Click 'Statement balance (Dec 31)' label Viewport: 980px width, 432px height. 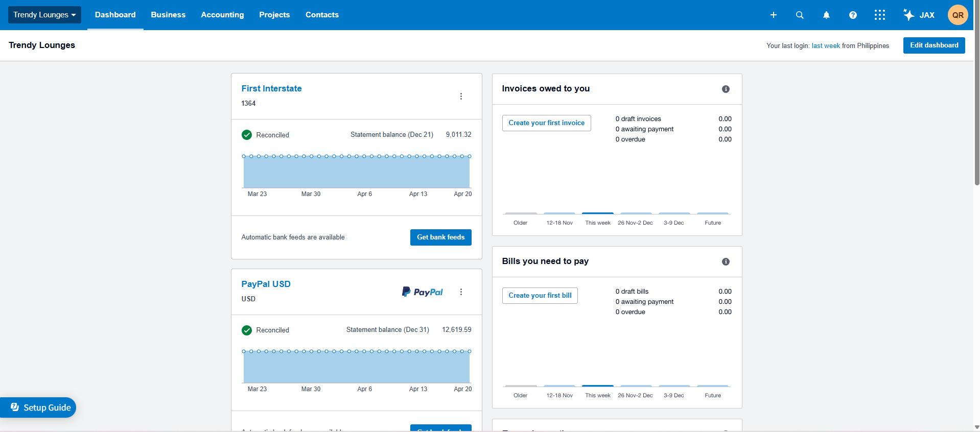pyautogui.click(x=388, y=330)
